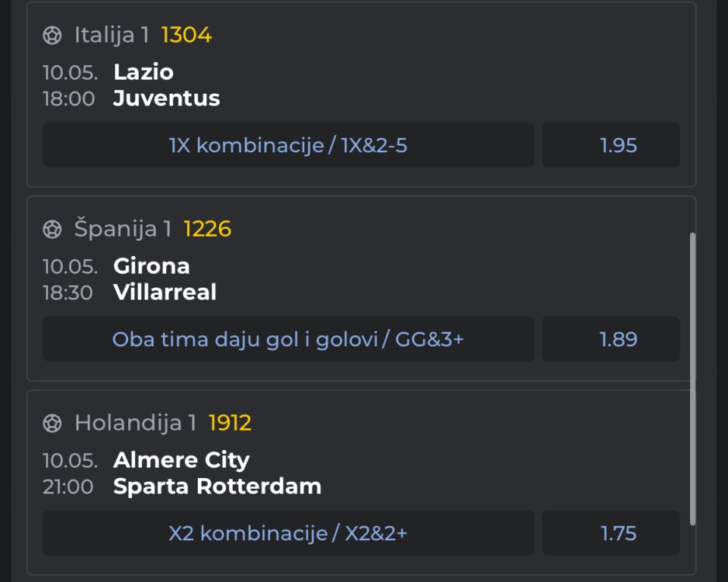
Task: Tap the 1.75 odds for Almere City match
Action: coord(611,533)
